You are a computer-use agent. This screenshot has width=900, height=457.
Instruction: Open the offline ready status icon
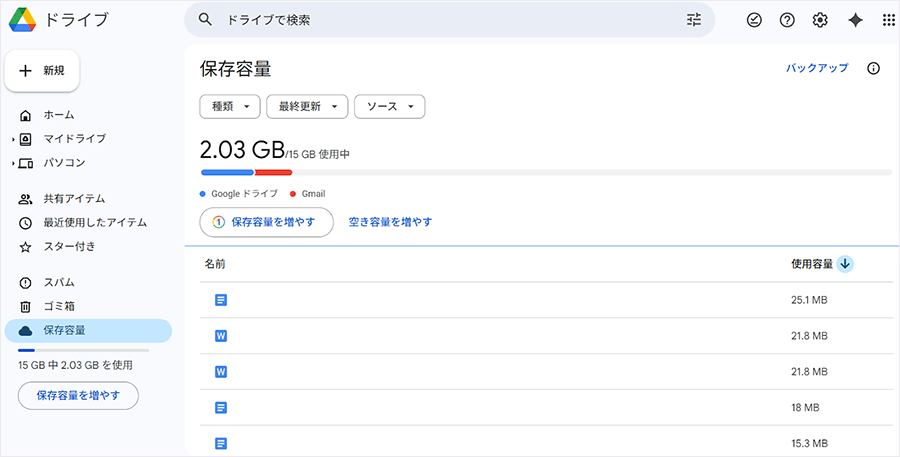pos(755,20)
